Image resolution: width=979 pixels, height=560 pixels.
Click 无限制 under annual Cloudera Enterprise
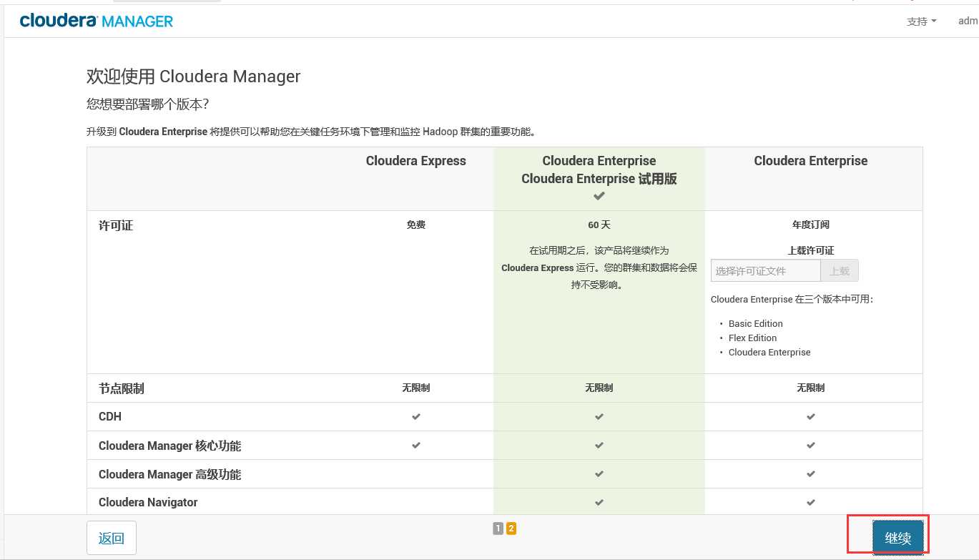(x=811, y=388)
